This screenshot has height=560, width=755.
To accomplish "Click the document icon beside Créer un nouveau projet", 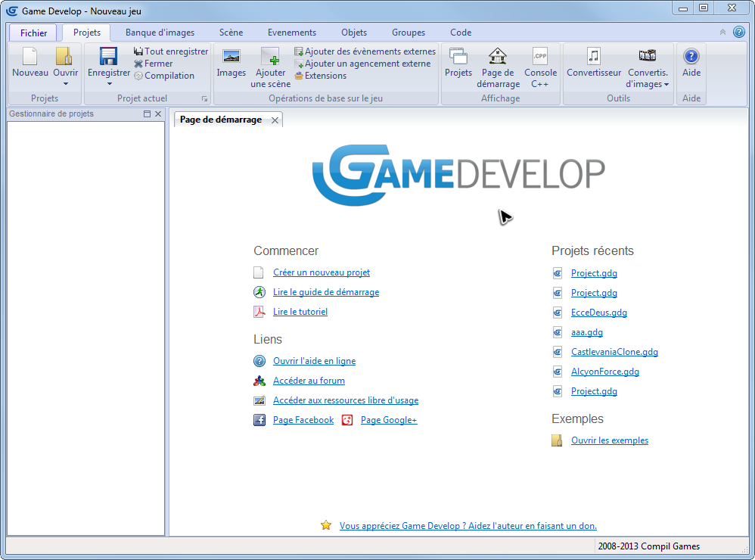I will (x=259, y=272).
